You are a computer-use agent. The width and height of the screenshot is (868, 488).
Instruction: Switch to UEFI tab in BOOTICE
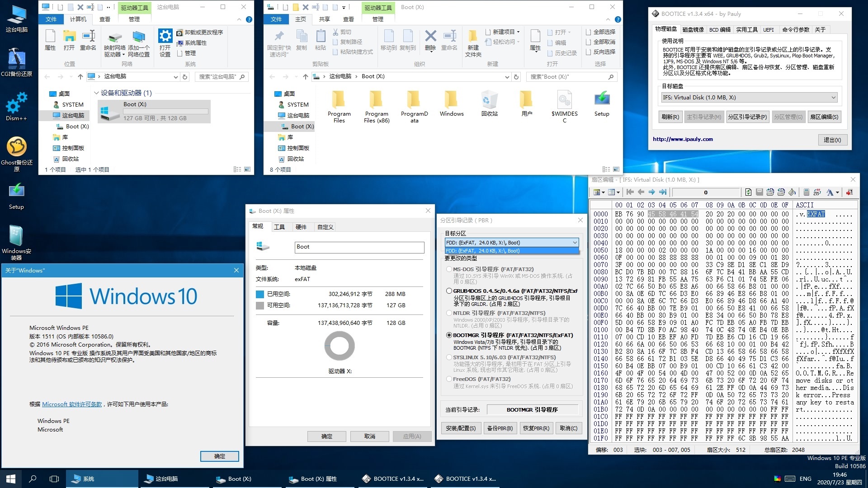coord(768,30)
